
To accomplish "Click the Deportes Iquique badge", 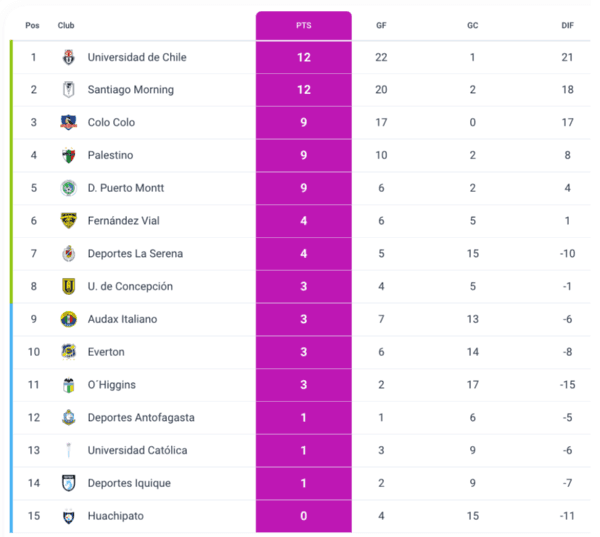I will pyautogui.click(x=68, y=483).
